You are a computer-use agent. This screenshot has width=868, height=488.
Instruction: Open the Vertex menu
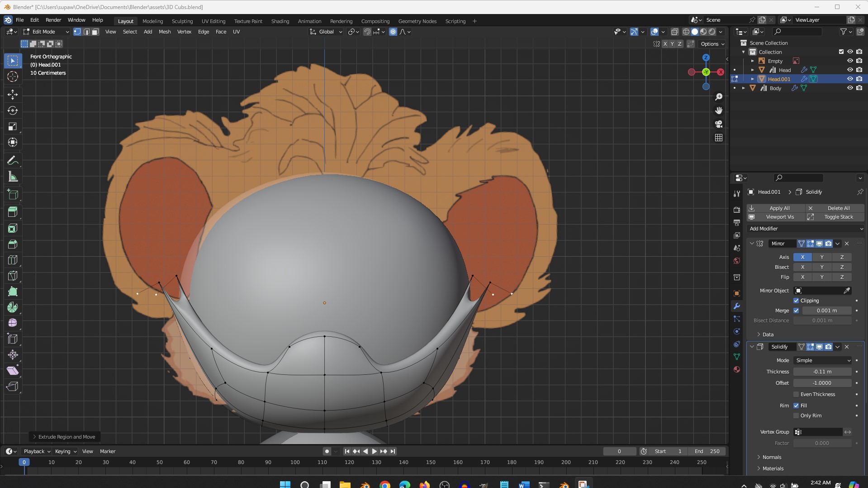tap(184, 32)
